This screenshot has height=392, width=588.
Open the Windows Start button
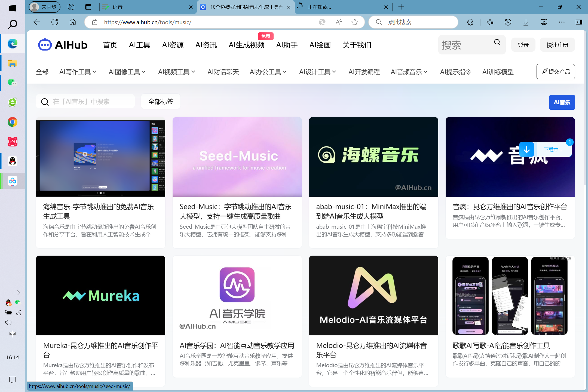pos(13,8)
